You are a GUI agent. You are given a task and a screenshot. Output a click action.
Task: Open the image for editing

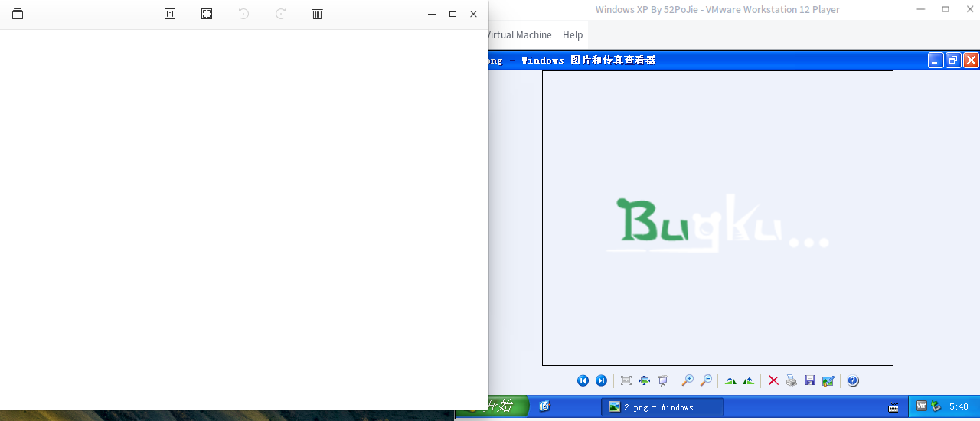828,380
